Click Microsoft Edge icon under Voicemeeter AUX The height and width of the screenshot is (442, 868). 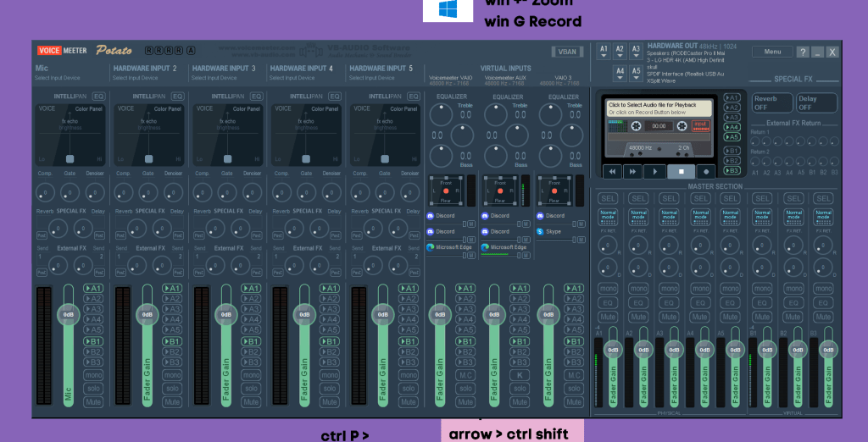tap(485, 247)
